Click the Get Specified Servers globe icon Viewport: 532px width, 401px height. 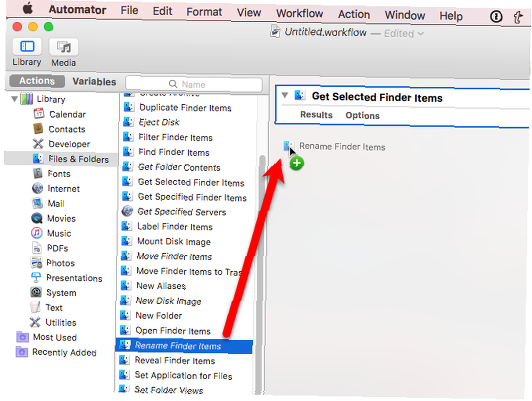[127, 211]
